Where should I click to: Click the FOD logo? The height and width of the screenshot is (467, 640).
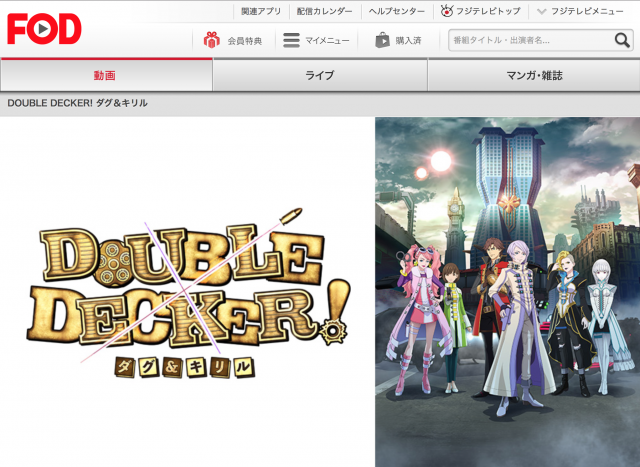point(44,29)
